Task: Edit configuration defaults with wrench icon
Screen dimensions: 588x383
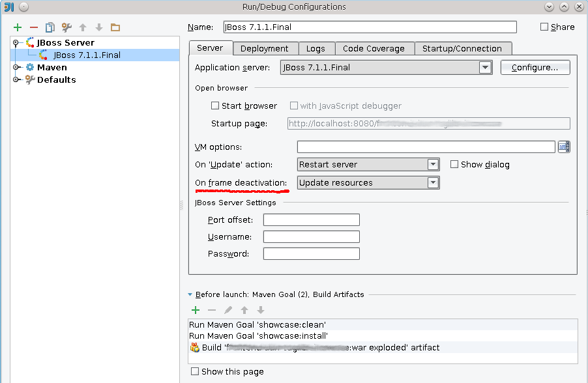Action: tap(66, 27)
